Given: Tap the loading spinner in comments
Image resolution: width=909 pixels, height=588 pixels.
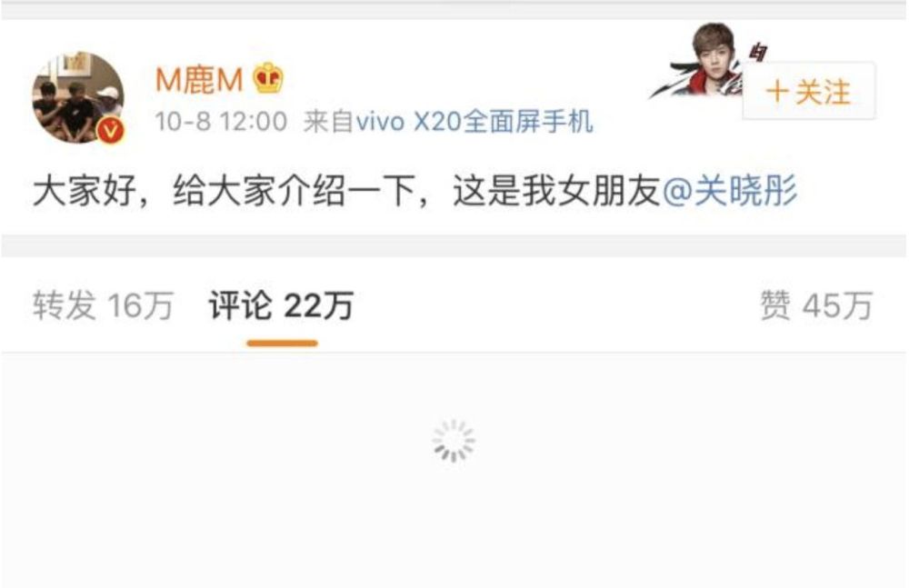Looking at the screenshot, I should [454, 441].
